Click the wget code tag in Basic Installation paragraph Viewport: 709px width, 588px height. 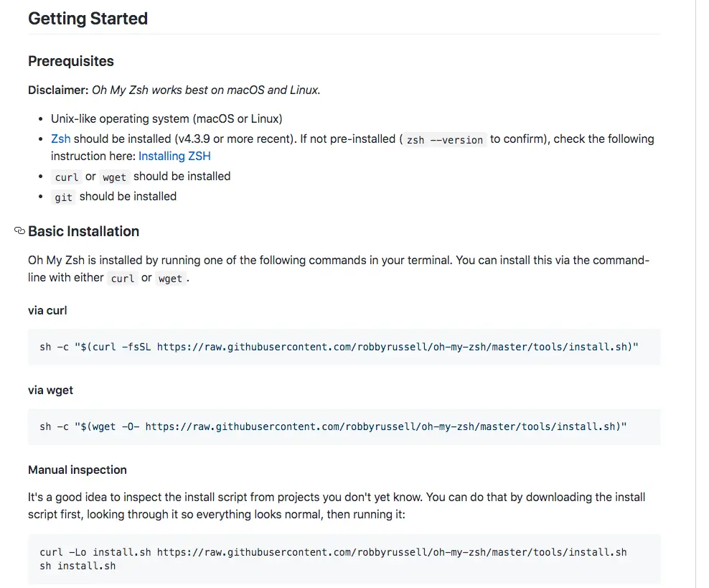click(170, 279)
